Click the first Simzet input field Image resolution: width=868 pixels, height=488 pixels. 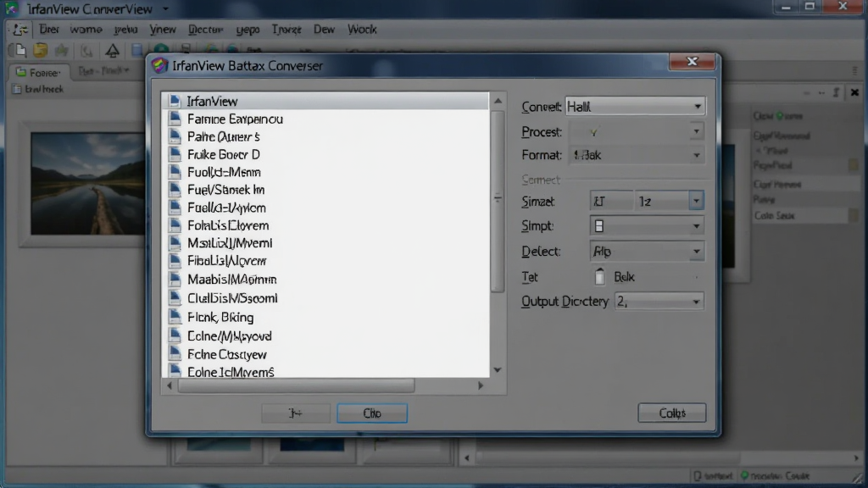coord(611,201)
